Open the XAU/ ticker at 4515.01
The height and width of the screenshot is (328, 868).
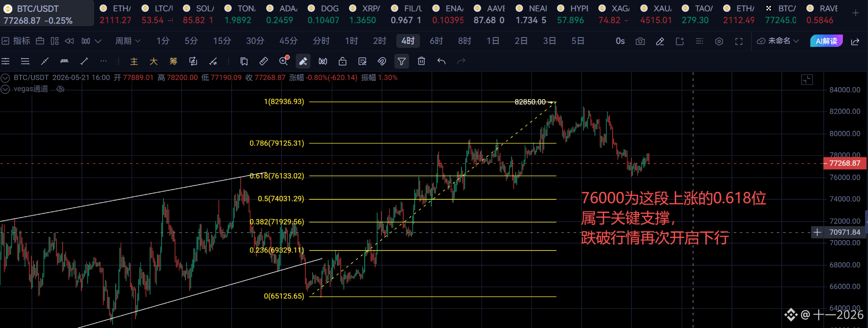[656, 14]
